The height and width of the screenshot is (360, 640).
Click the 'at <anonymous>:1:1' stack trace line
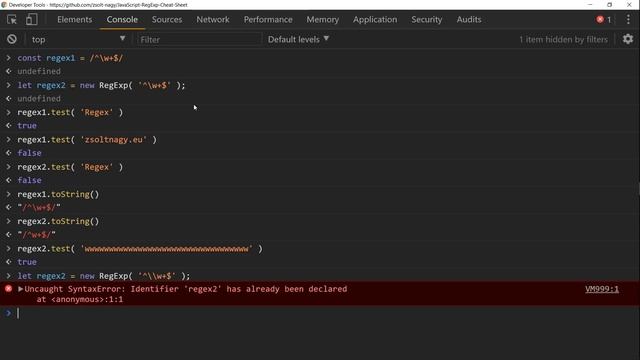coord(80,299)
